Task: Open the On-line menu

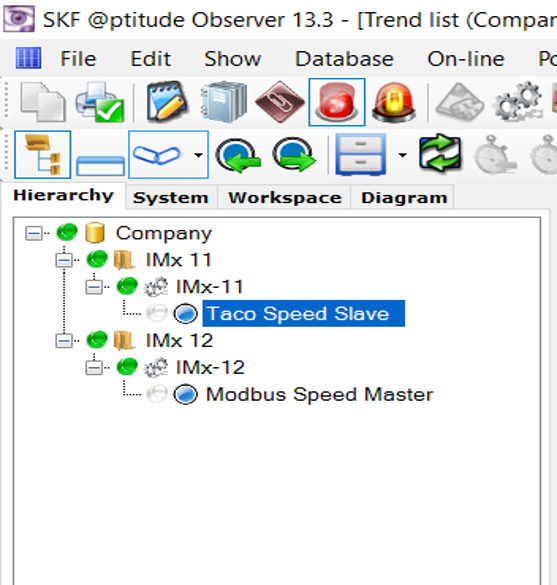Action: pyautogui.click(x=466, y=59)
